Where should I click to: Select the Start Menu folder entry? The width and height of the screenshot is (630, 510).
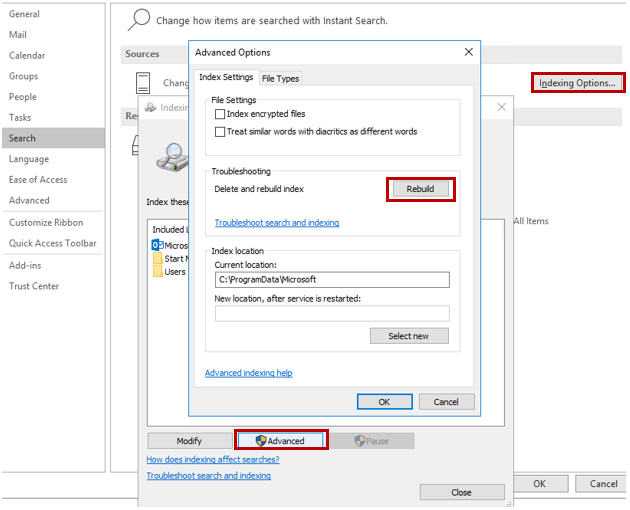(x=171, y=258)
